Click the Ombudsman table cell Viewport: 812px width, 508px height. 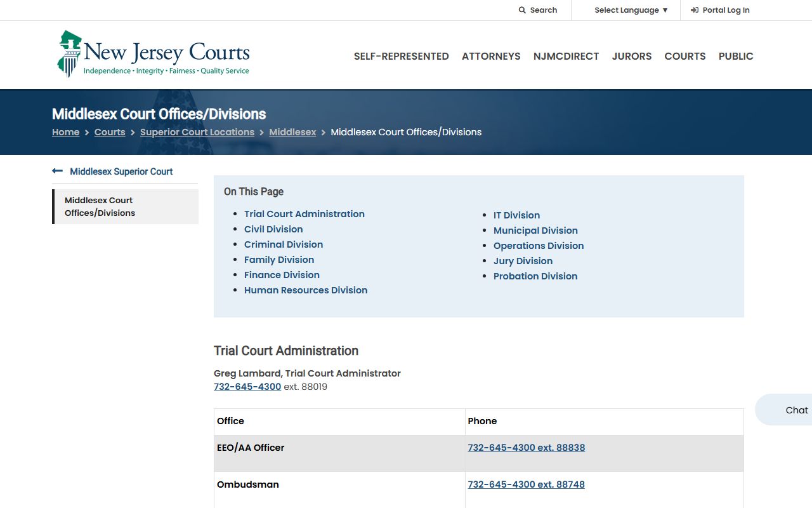click(339, 490)
